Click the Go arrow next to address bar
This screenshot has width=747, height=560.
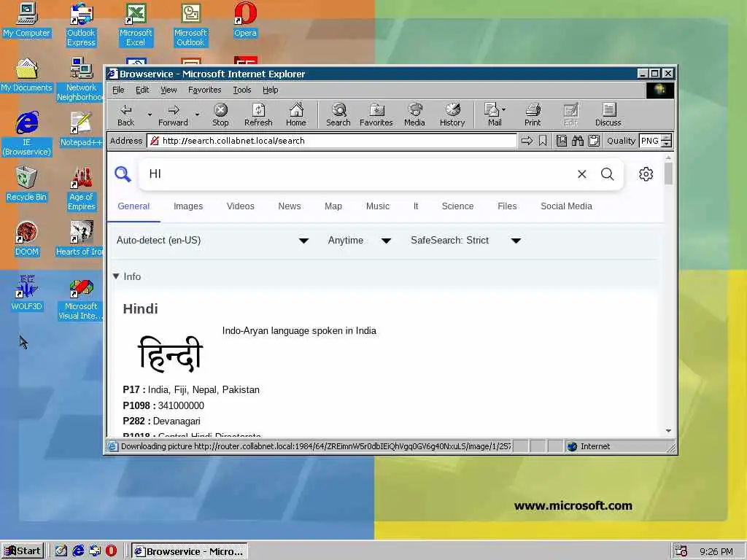pos(527,141)
